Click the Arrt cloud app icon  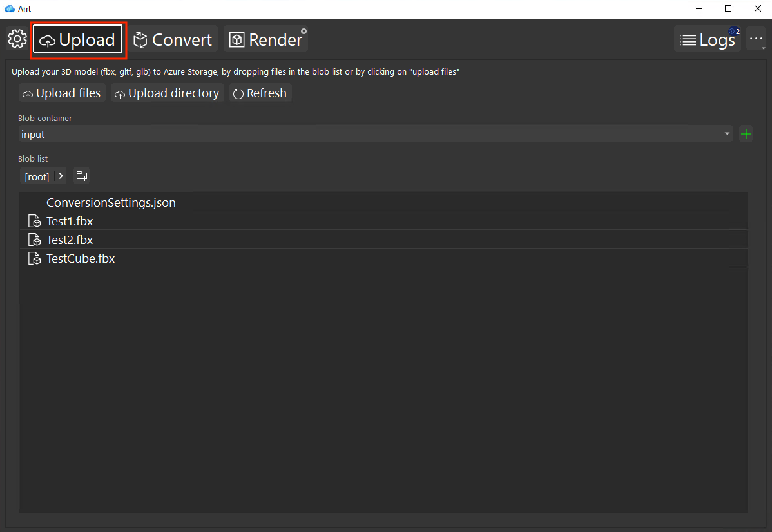10,9
